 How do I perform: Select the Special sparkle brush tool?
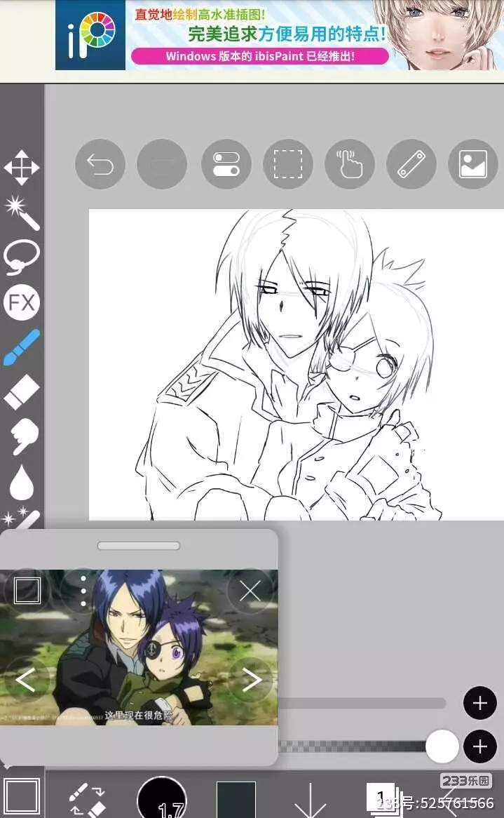pos(22,518)
